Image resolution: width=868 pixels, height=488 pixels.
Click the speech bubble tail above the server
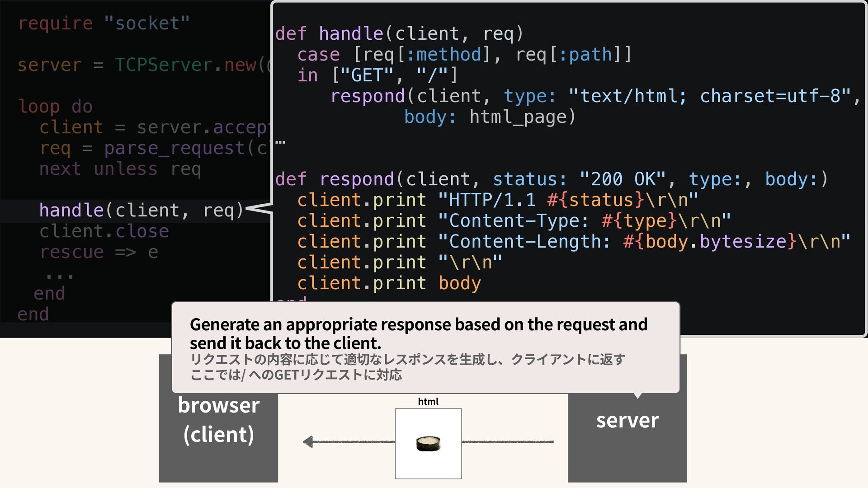click(x=637, y=396)
